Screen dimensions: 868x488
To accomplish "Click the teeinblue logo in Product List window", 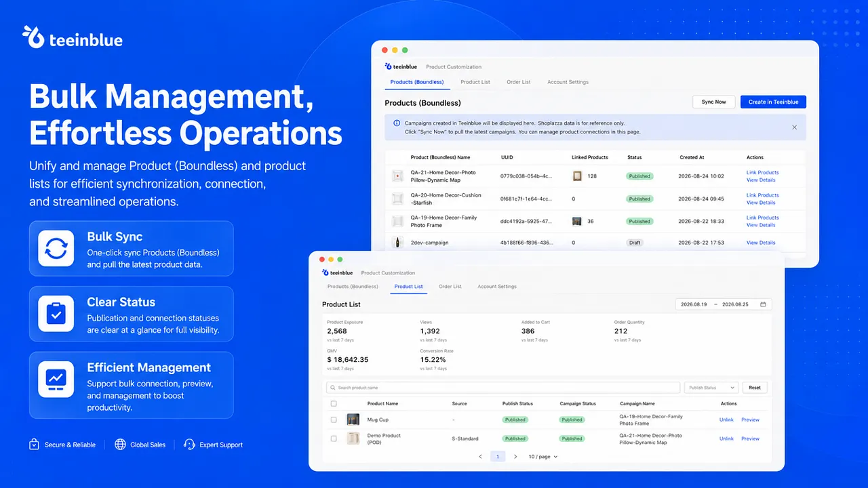I will (338, 272).
